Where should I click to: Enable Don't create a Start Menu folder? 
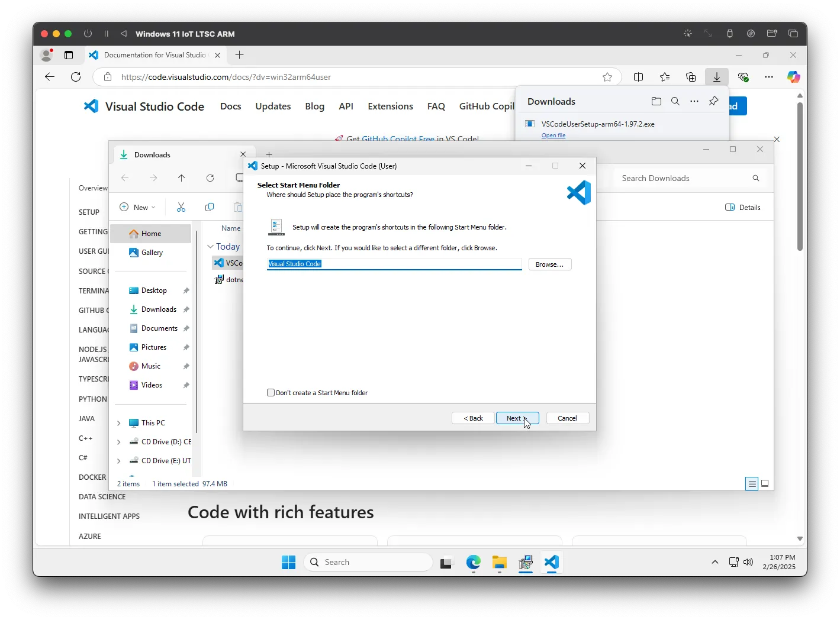pyautogui.click(x=271, y=393)
